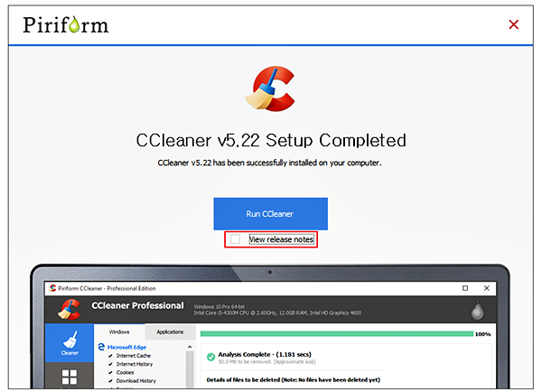The image size is (542, 392).
Task: Click scroll-up arrow of cleaner list
Action: coord(190,347)
